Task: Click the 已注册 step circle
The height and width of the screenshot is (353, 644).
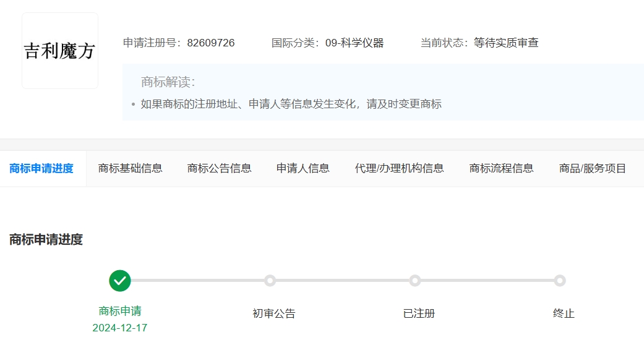Action: [415, 281]
